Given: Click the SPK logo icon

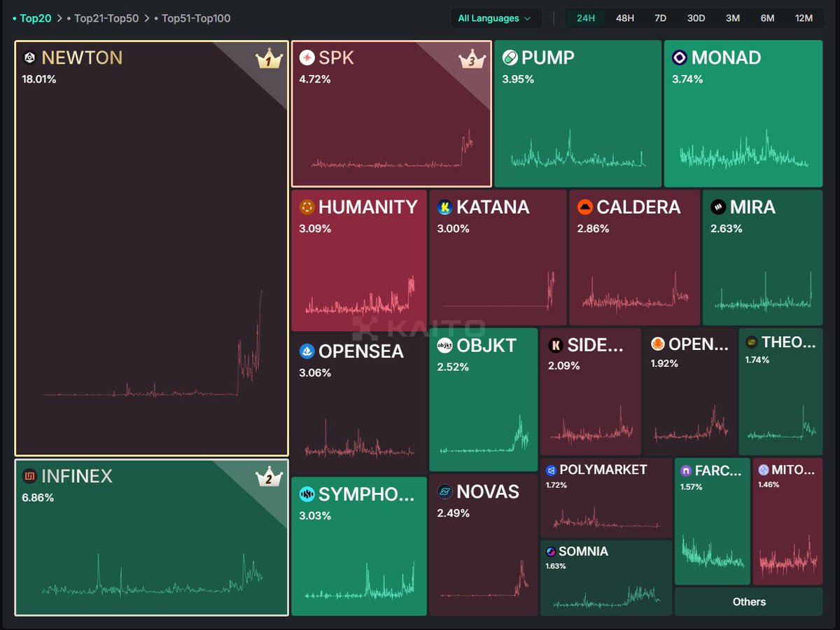Looking at the screenshot, I should 306,58.
